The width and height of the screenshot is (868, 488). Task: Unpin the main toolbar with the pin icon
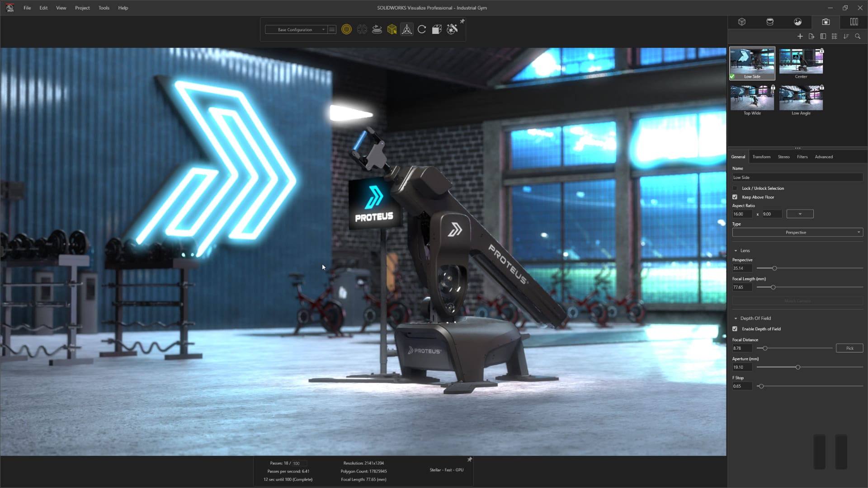click(462, 21)
